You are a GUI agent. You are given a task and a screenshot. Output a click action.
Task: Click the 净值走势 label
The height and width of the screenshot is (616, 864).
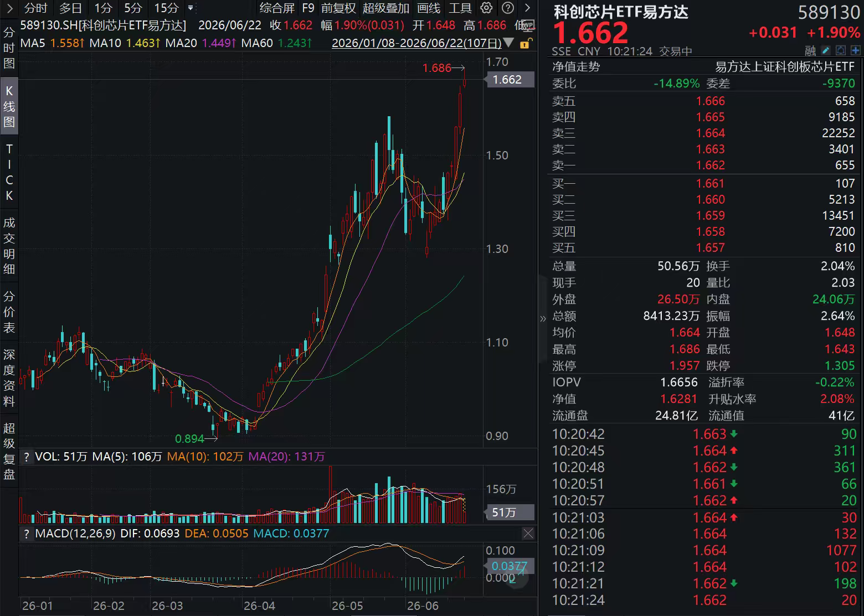tap(576, 67)
